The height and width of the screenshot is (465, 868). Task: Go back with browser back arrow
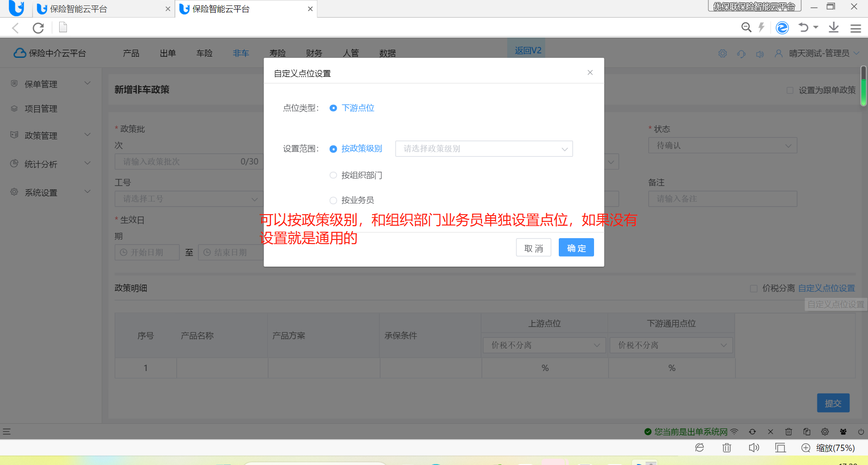(15, 28)
